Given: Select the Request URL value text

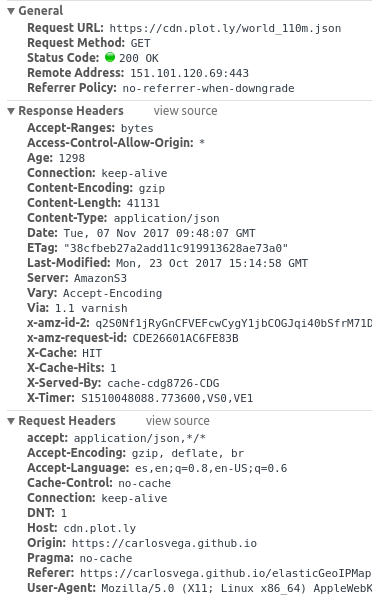Looking at the screenshot, I should click(225, 28).
